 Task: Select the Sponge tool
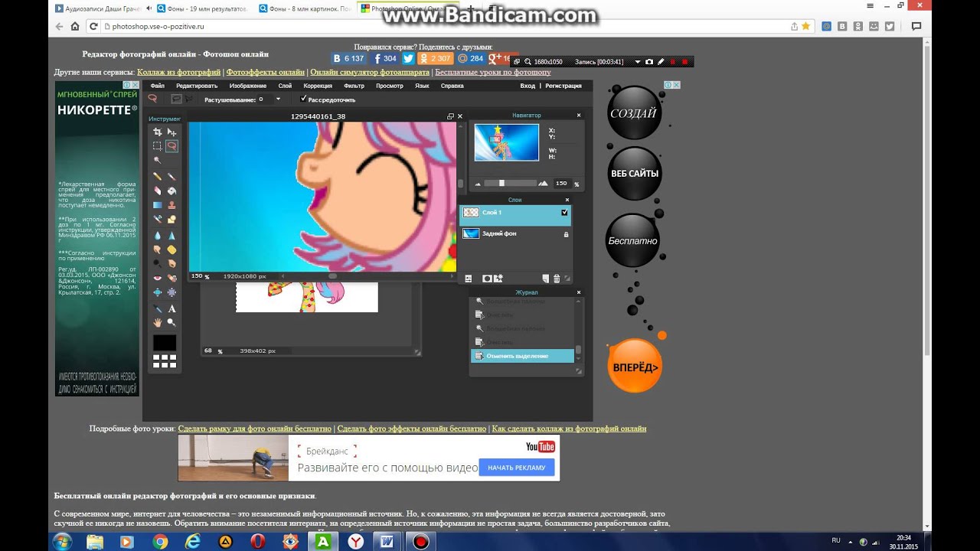pyautogui.click(x=171, y=250)
